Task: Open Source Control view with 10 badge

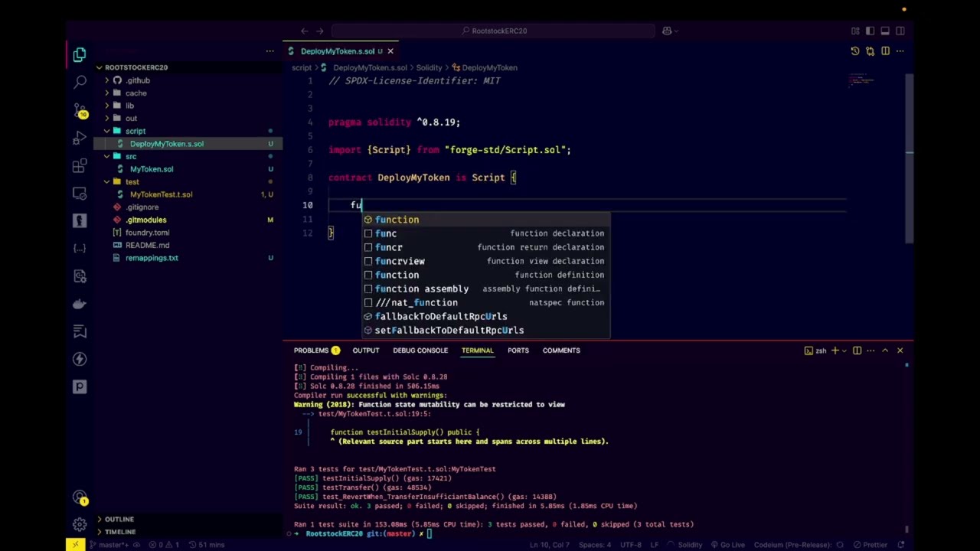Action: (80, 110)
